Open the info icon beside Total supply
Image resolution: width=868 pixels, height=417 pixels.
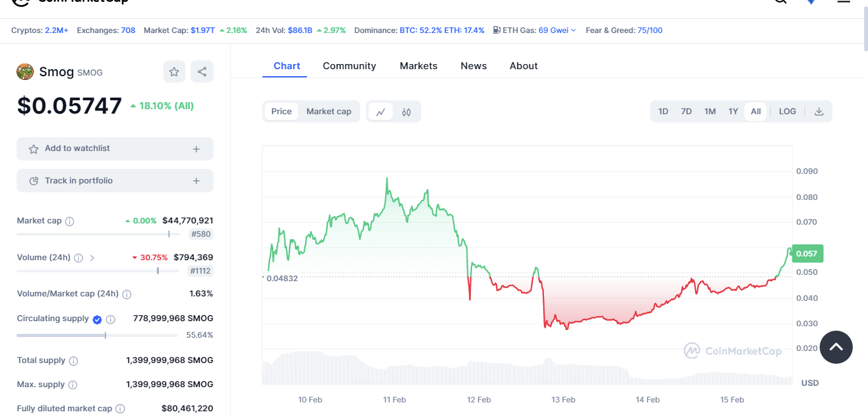[x=74, y=361]
